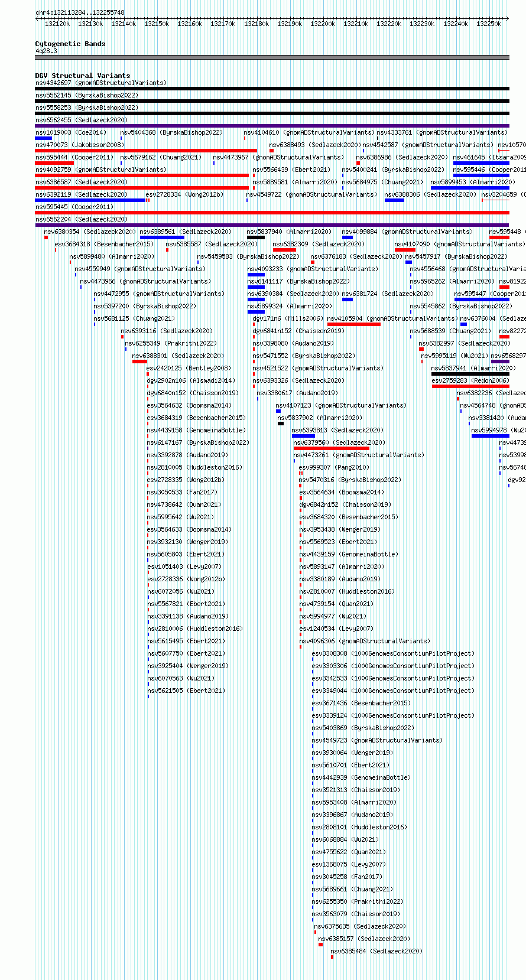Open nsv4439158 GenomeinaBottle variant
Screen dimensions: 526x980
(196, 430)
